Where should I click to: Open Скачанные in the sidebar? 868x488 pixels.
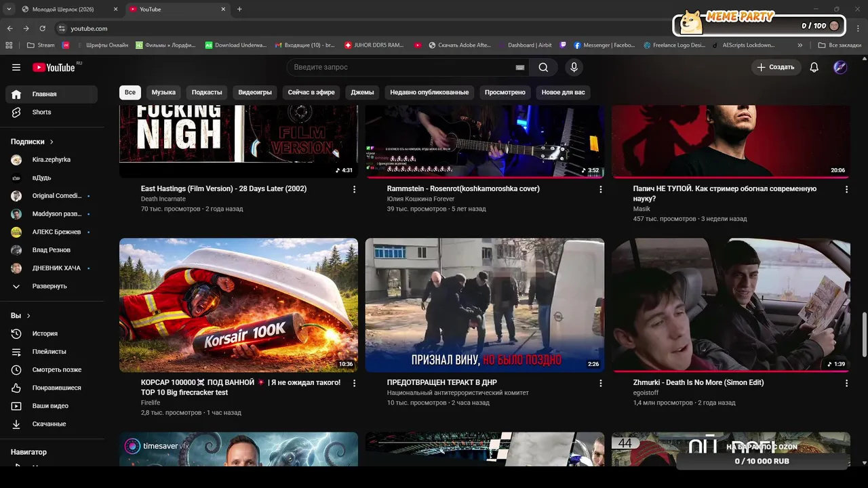click(x=52, y=424)
